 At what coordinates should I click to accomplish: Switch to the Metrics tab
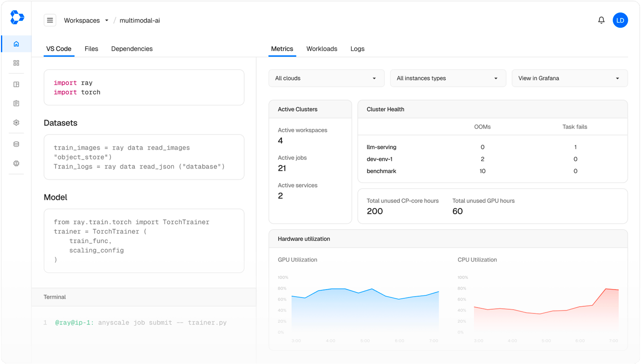coord(282,49)
